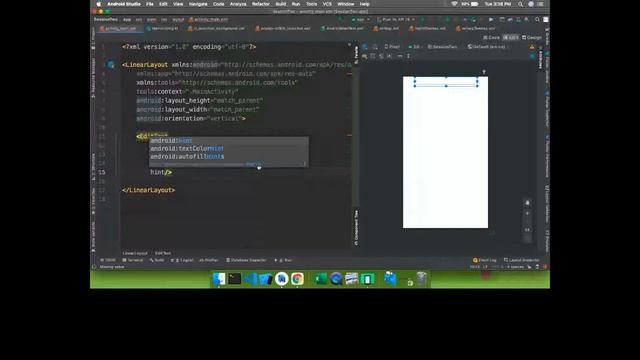Viewport: 640px width, 360px height.
Task: Open the Build menu
Action: [281, 4]
